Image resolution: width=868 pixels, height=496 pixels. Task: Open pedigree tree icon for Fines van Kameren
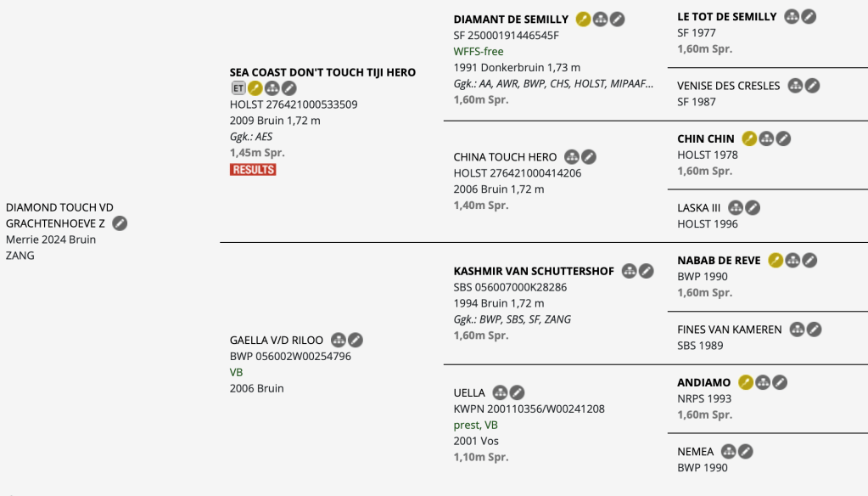797,329
